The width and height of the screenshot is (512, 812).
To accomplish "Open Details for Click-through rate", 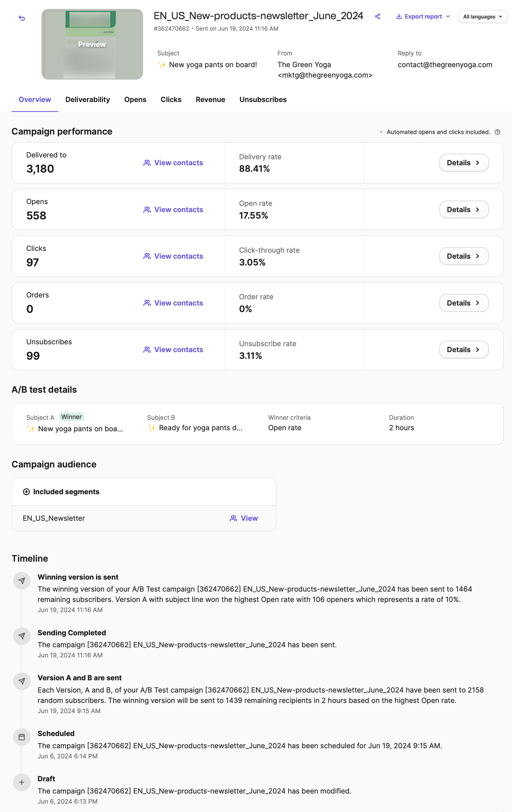I will [x=463, y=256].
